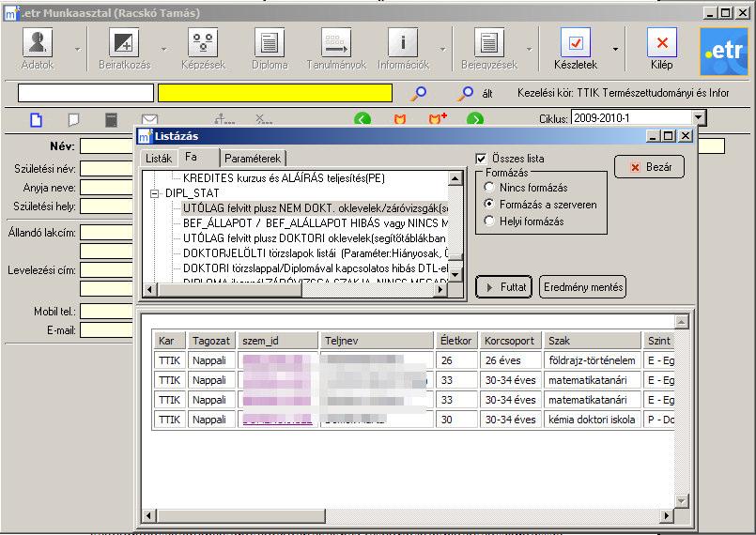Click the magnifier icon labeled ált
756x535 pixels.
pyautogui.click(x=465, y=93)
